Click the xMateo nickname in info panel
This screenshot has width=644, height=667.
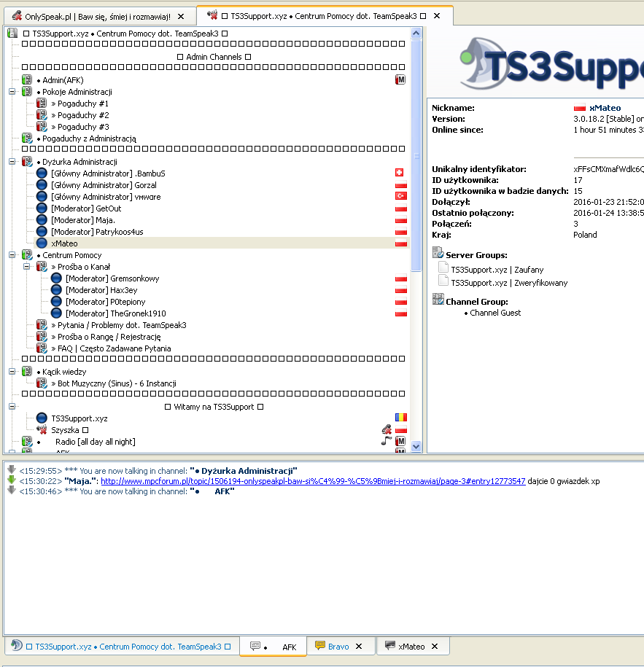[x=605, y=108]
